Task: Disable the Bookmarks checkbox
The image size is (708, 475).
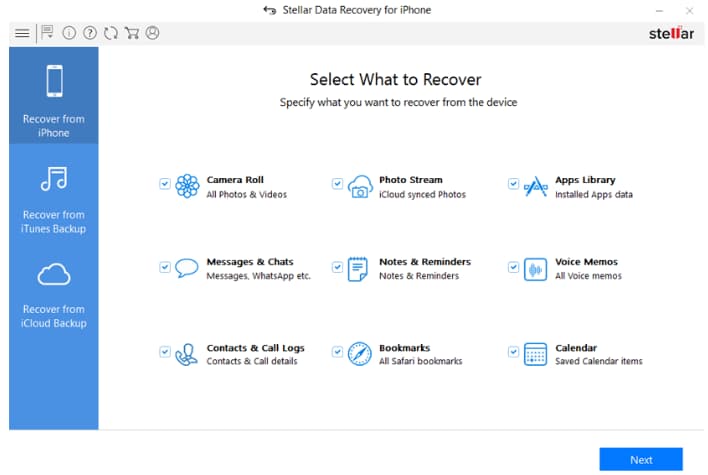Action: [337, 352]
